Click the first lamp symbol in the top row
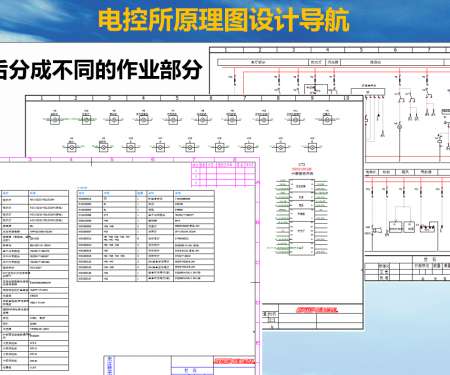The image size is (450, 375). [x=55, y=120]
